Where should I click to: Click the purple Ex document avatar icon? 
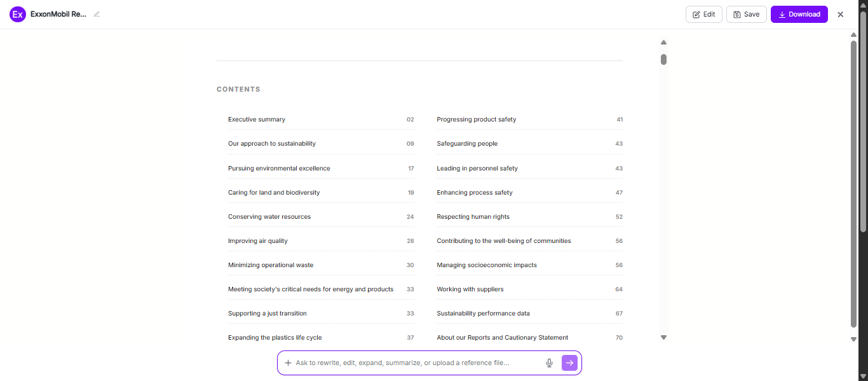[18, 14]
